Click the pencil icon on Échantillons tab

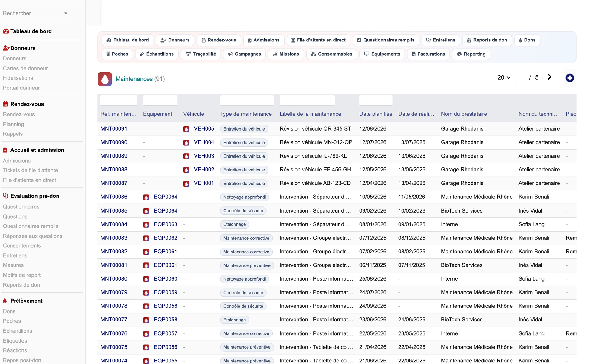142,54
